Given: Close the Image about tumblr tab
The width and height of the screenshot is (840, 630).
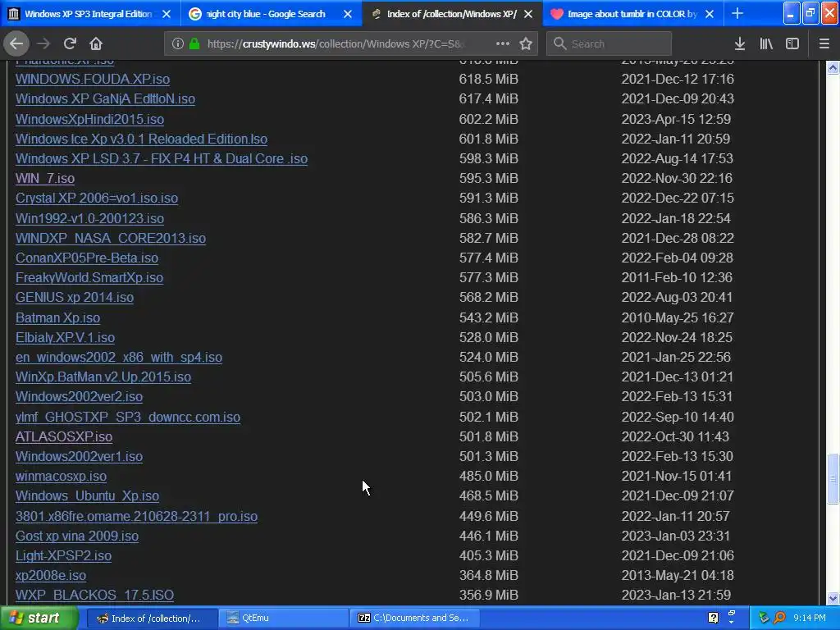Looking at the screenshot, I should 710,14.
